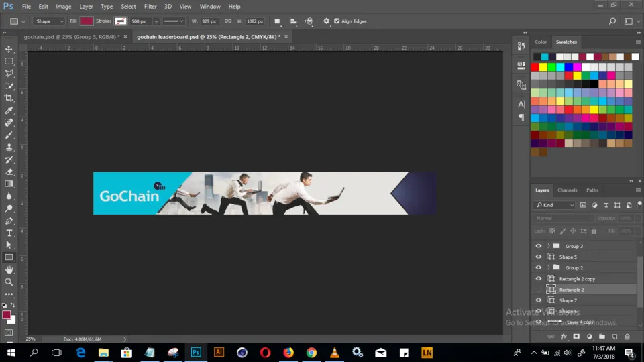Select the Brush tool
This screenshot has width=644, height=362.
[x=9, y=135]
